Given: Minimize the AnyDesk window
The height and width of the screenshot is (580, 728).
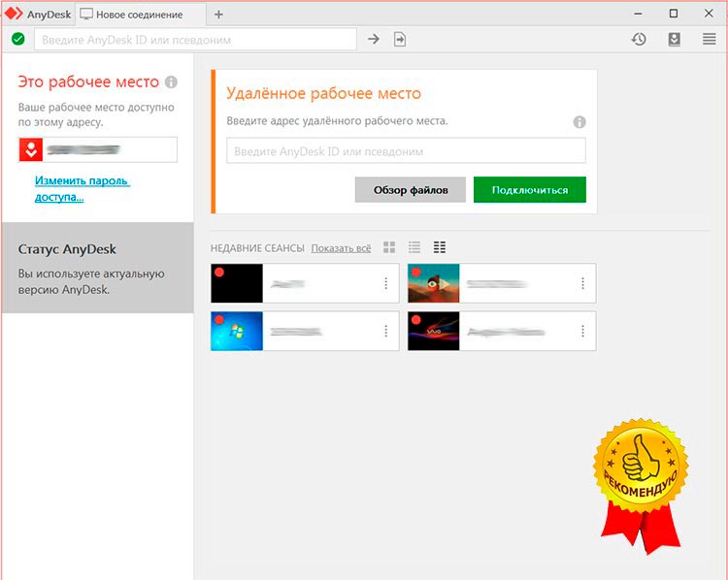Looking at the screenshot, I should tap(639, 14).
